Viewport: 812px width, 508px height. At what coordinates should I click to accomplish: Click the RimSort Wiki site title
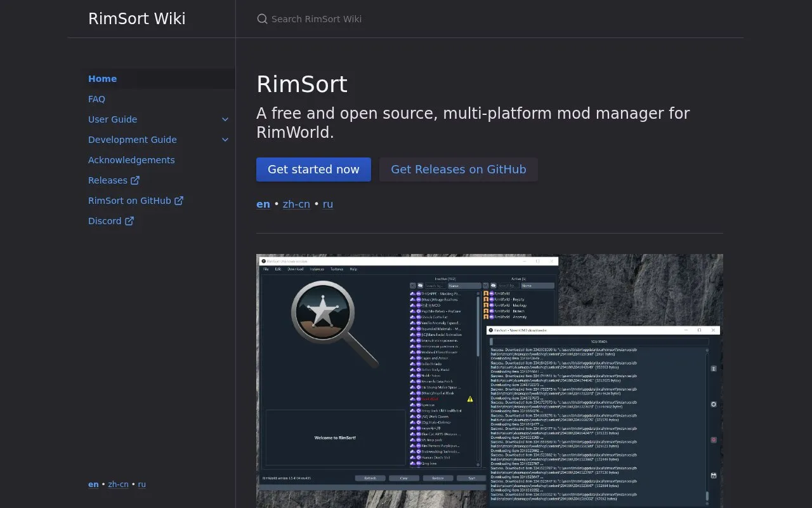click(x=137, y=18)
